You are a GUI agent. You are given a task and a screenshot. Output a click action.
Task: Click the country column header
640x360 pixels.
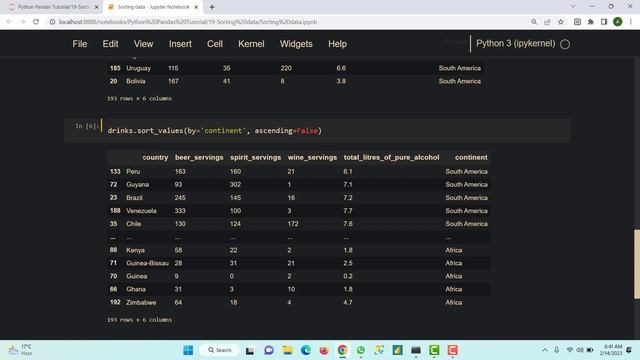(x=155, y=158)
